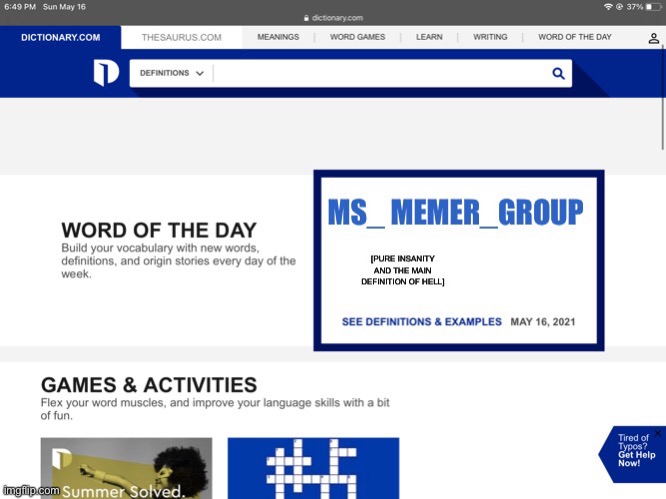This screenshot has width=666, height=499.
Task: Click the May 16, 2021 date
Action: (x=542, y=322)
